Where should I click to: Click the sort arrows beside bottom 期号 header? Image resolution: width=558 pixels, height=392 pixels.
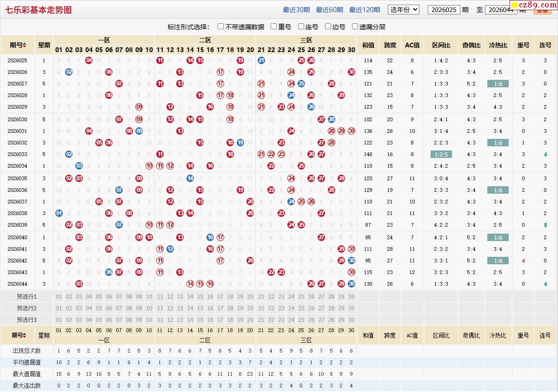point(25,335)
